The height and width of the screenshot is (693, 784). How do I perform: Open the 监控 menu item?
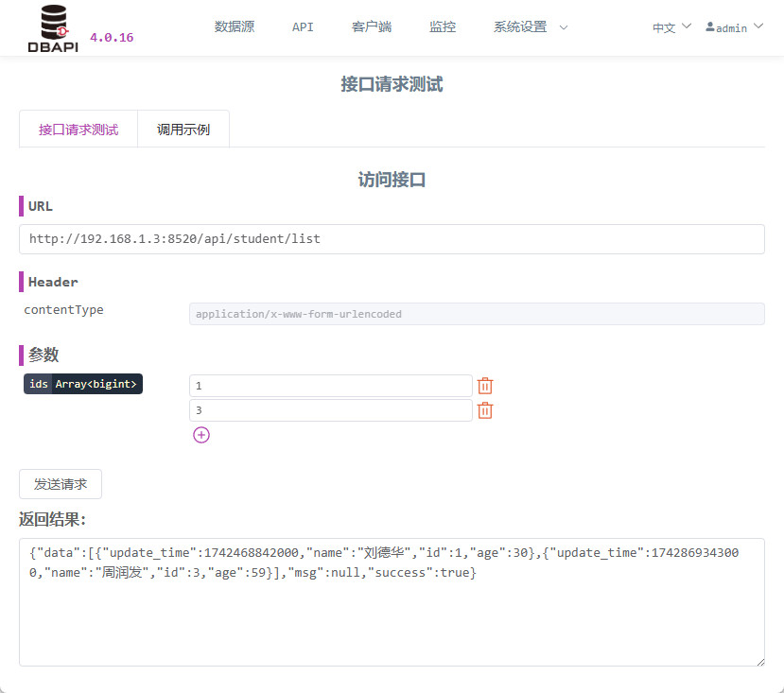[443, 27]
